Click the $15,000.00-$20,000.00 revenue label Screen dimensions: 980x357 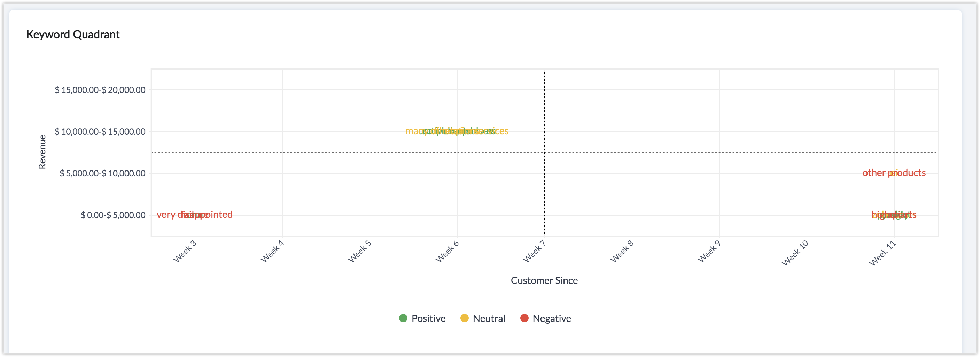pos(100,90)
